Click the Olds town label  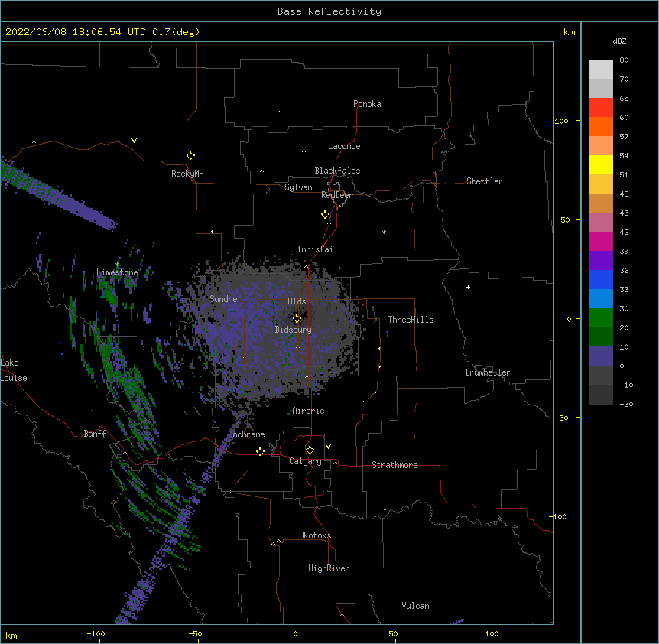pos(297,301)
